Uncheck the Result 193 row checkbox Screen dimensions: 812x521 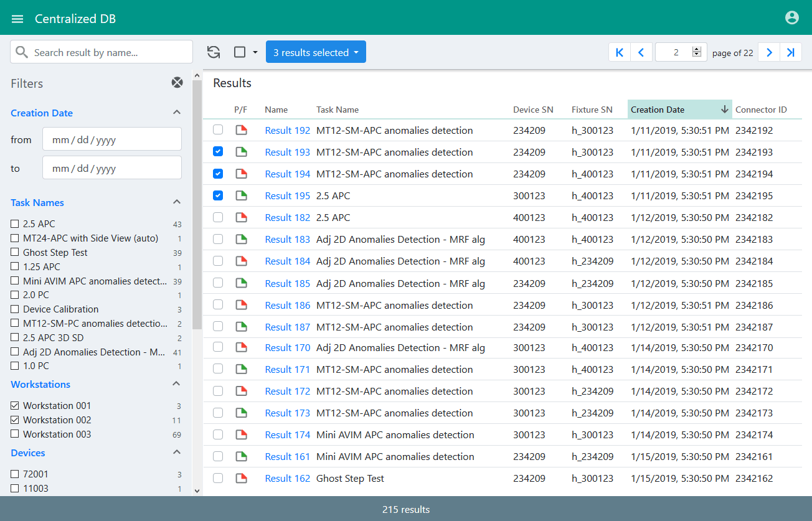pyautogui.click(x=218, y=152)
